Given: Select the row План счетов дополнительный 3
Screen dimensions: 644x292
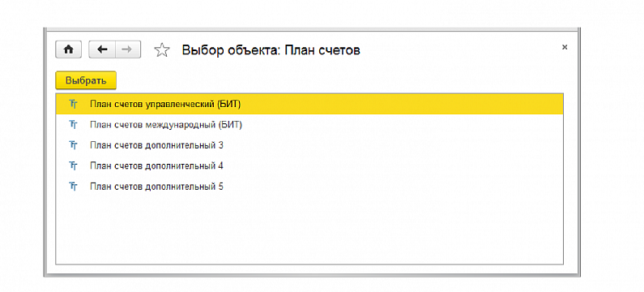Looking at the screenshot, I should pyautogui.click(x=309, y=145).
